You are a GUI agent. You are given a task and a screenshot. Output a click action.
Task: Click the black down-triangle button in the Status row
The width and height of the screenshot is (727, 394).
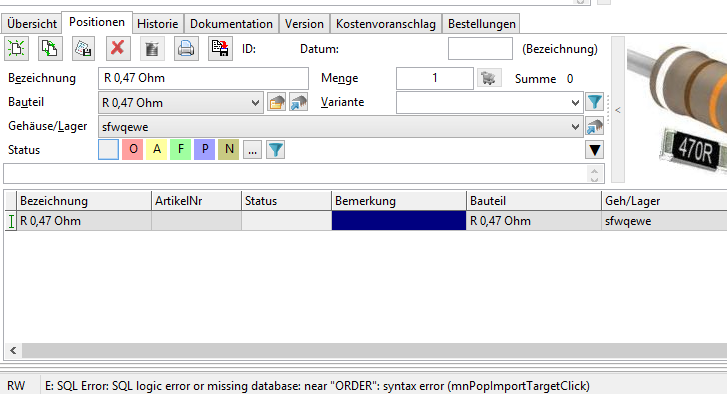594,150
